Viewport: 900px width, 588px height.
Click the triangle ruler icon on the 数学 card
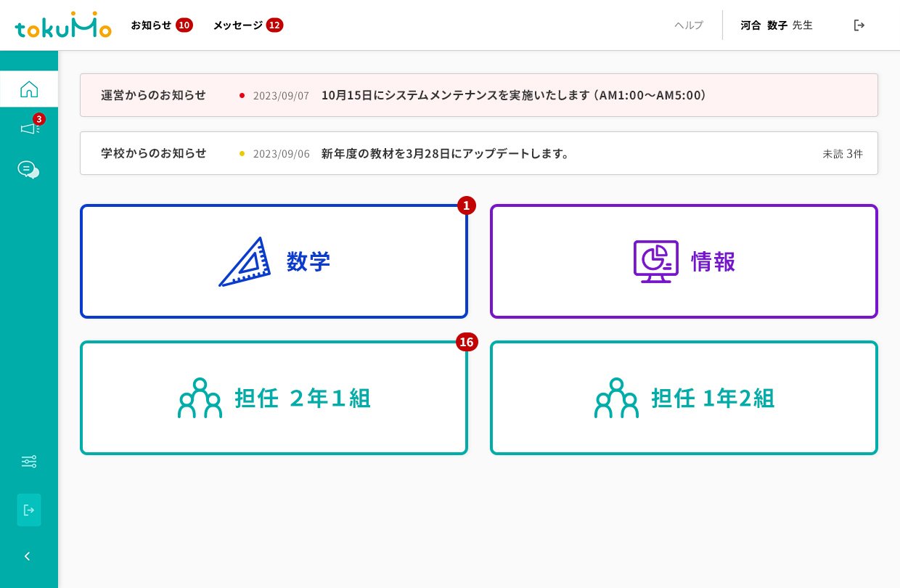click(245, 261)
